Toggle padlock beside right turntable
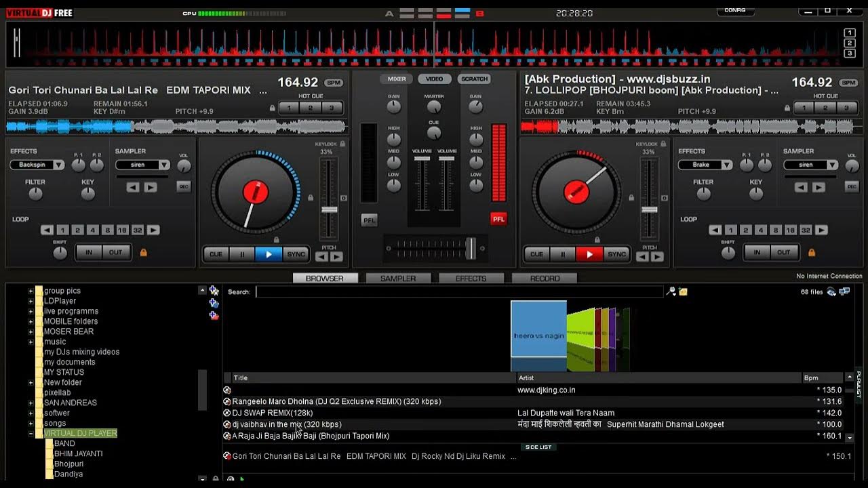The height and width of the screenshot is (488, 868). pyautogui.click(x=631, y=197)
